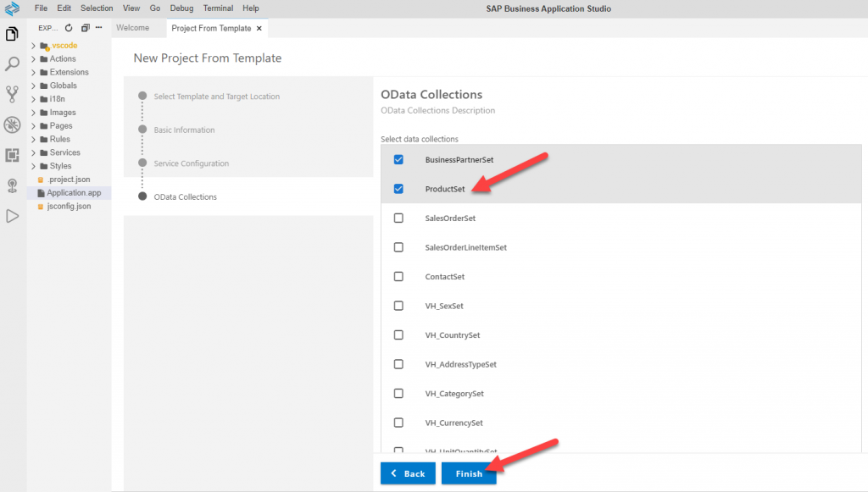Click the SalesOrderLineItemSet label
This screenshot has height=492, width=868.
pyautogui.click(x=466, y=247)
